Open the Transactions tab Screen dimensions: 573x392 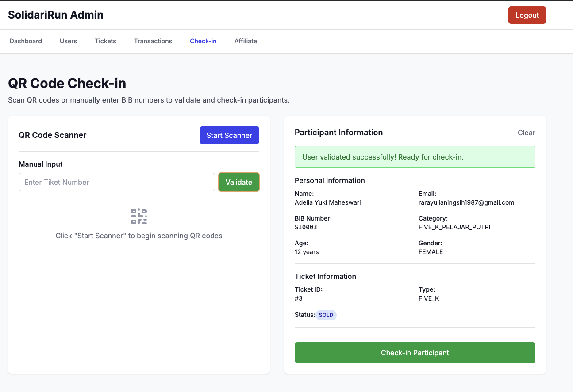(x=153, y=41)
